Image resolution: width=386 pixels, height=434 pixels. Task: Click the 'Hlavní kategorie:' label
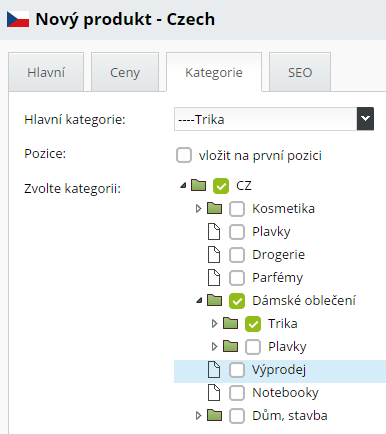pos(75,119)
